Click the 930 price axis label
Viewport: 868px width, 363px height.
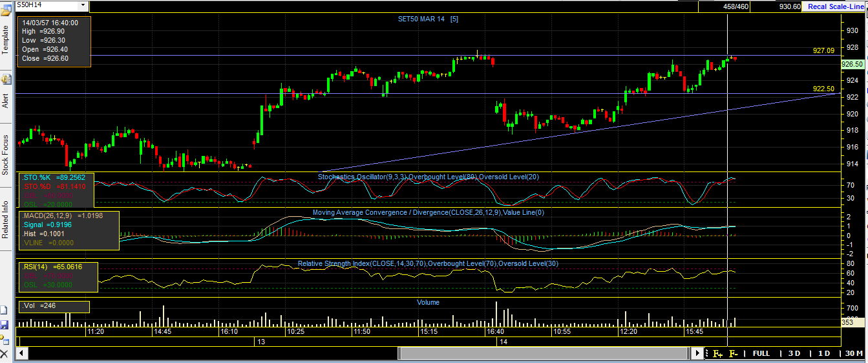pyautogui.click(x=852, y=30)
